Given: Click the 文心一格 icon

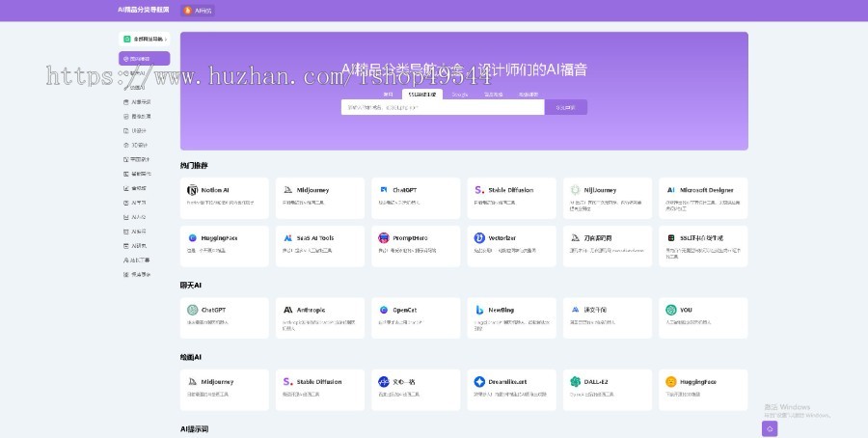Looking at the screenshot, I should pos(384,382).
